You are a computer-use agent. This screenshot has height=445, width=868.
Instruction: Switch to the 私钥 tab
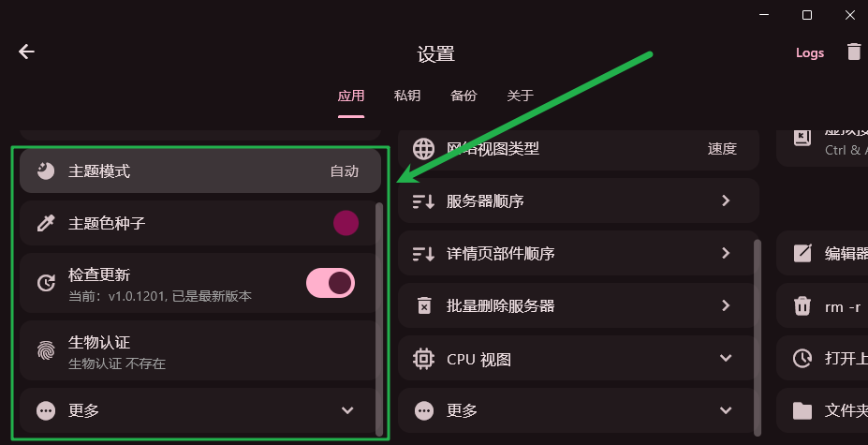[406, 96]
